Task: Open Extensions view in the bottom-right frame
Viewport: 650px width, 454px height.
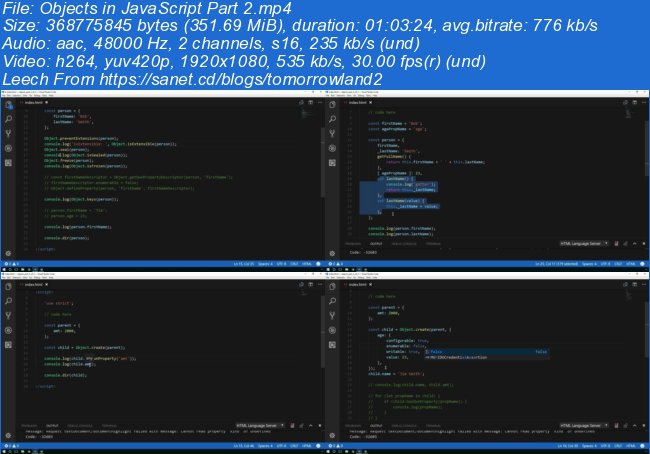Action: pos(332,345)
